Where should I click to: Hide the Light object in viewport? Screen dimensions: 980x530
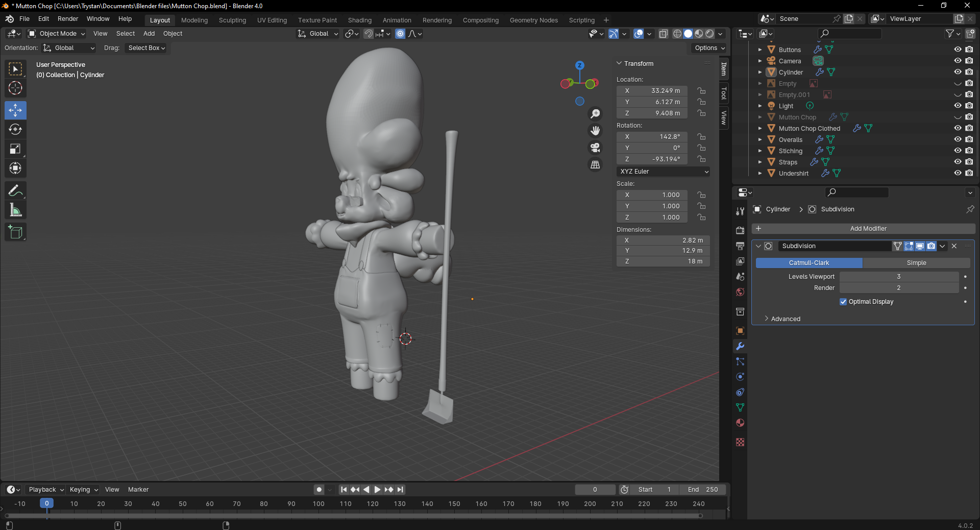[958, 106]
